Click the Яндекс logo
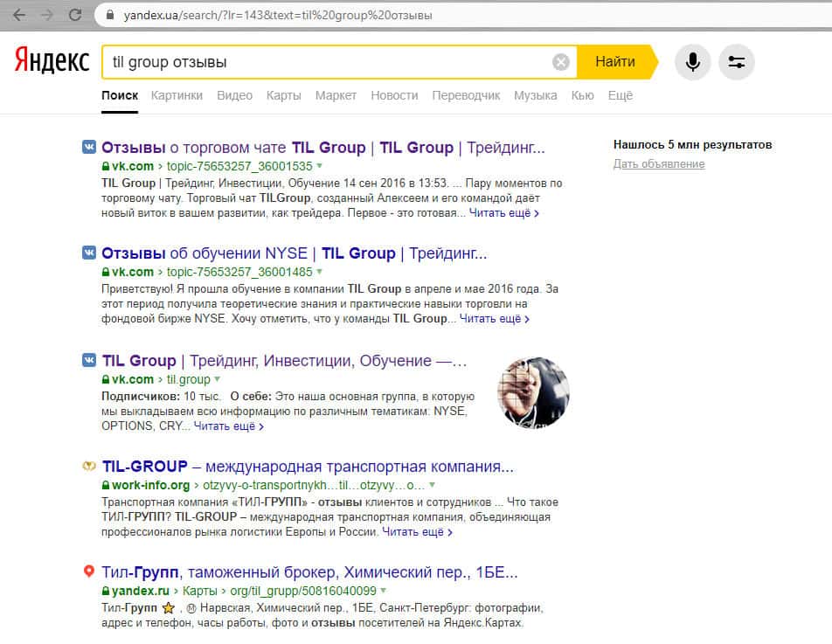 click(52, 59)
